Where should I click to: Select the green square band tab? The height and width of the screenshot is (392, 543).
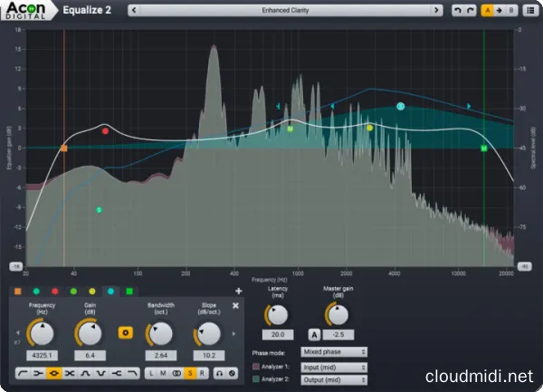click(129, 292)
